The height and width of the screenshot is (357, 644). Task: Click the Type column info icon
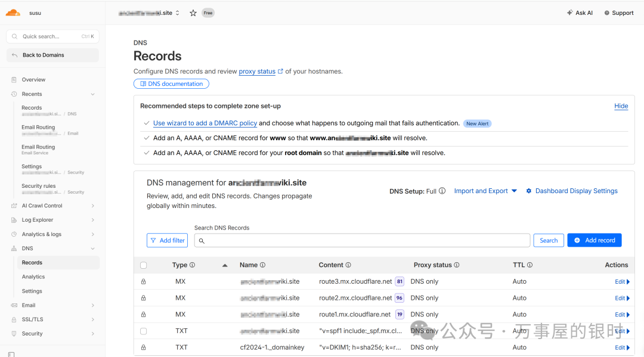tap(192, 265)
